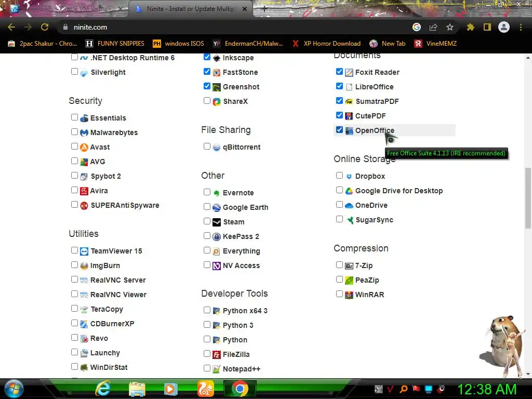Open the Chrome profile avatar menu

tap(504, 27)
